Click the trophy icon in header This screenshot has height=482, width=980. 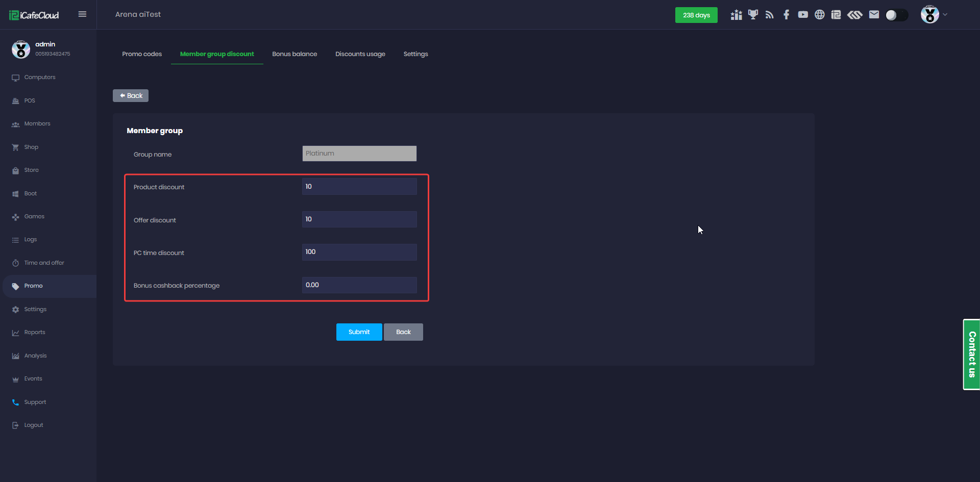click(x=753, y=15)
